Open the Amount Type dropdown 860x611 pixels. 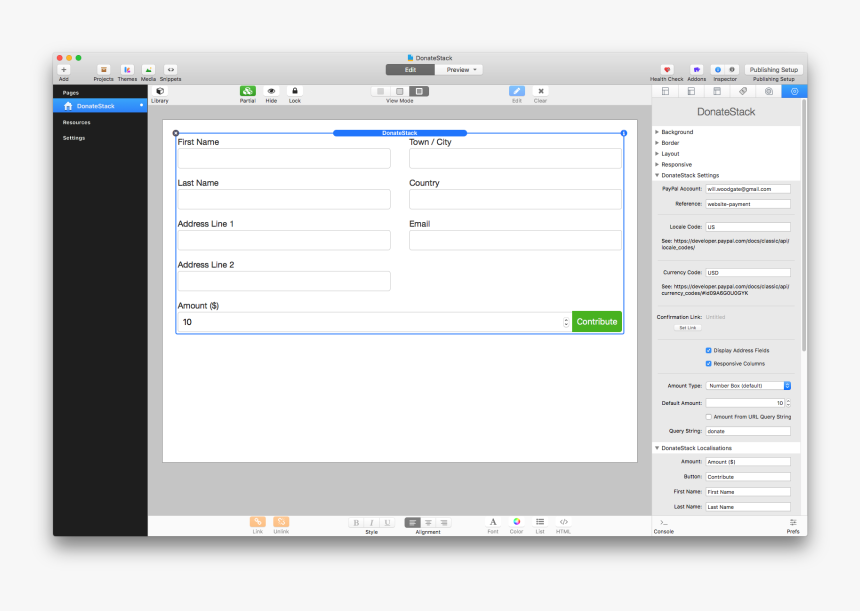click(748, 385)
